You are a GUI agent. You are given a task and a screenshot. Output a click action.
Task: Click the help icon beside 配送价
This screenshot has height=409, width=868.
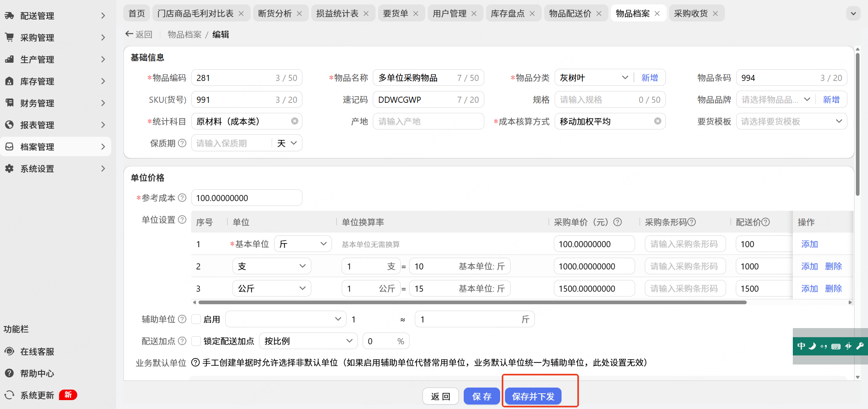coord(766,222)
